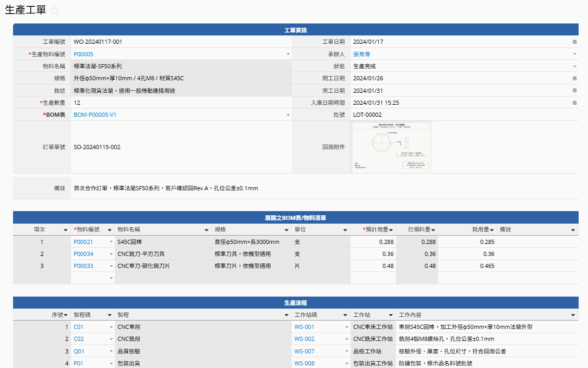Open the 工作站碼 column header menu

[345, 315]
